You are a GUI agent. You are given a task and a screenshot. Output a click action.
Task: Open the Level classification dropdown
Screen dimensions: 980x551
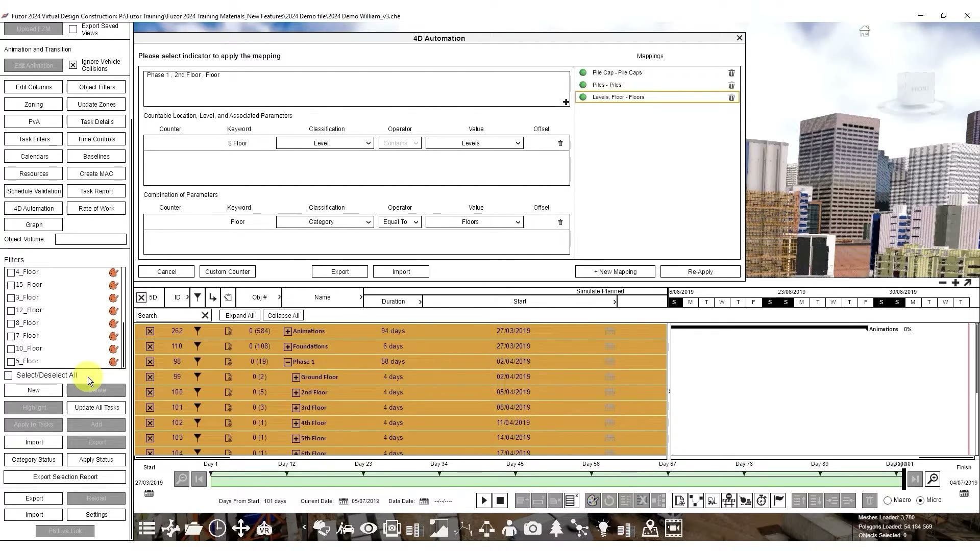325,143
